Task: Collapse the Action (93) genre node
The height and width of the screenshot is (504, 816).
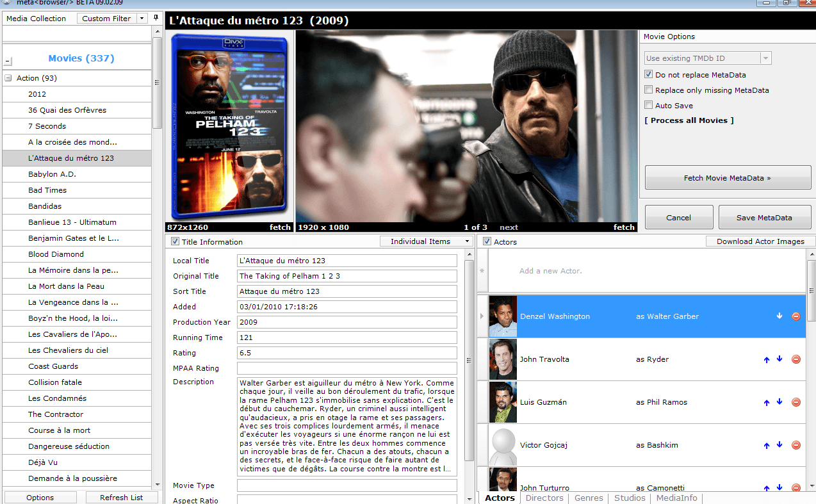Action: tap(8, 78)
